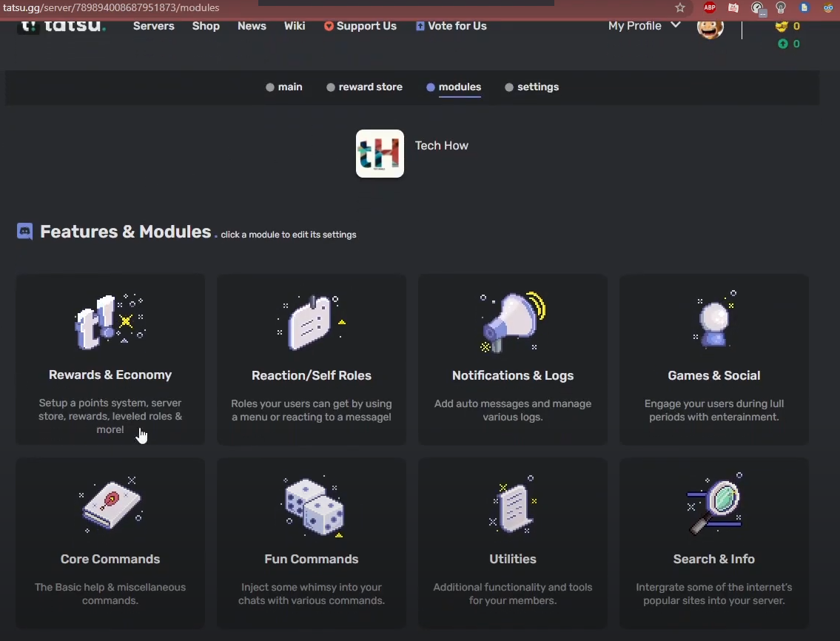Click the Core Commands book icon
This screenshot has width=840, height=641.
point(110,504)
